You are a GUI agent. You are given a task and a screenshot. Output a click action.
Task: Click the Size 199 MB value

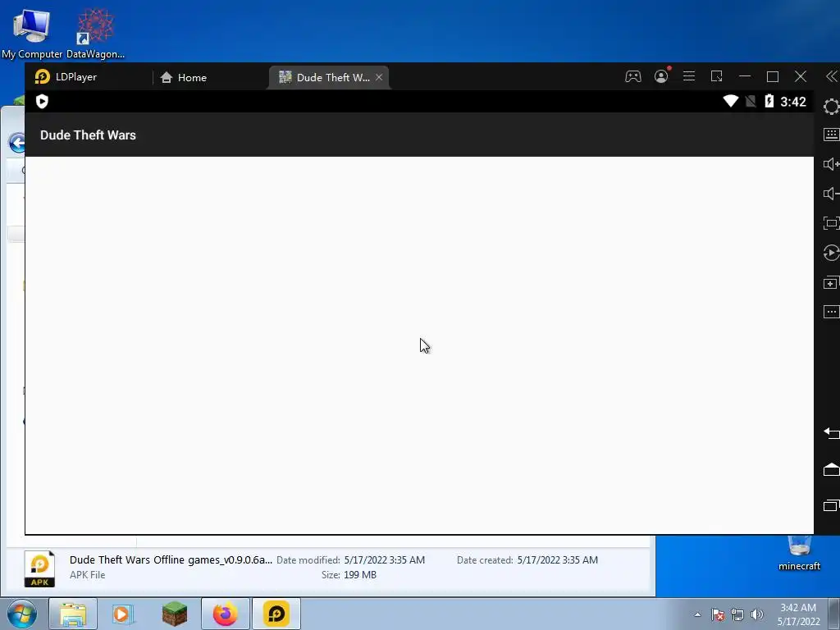coord(360,575)
